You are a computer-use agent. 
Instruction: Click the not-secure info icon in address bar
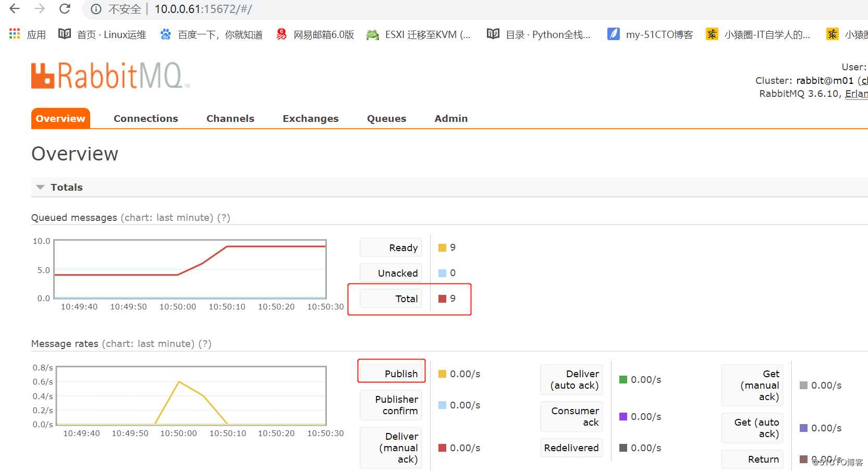96,9
